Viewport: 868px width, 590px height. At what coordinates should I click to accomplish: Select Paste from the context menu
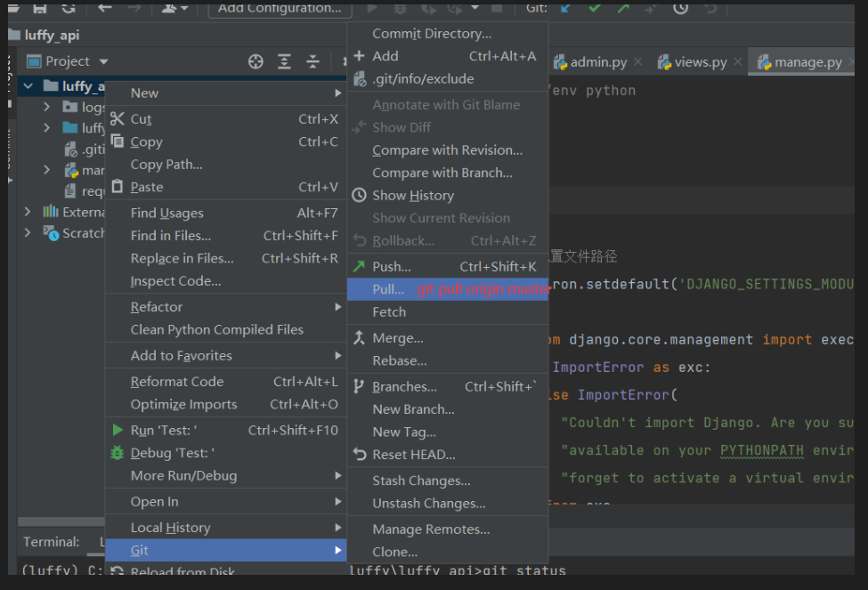coord(225,187)
